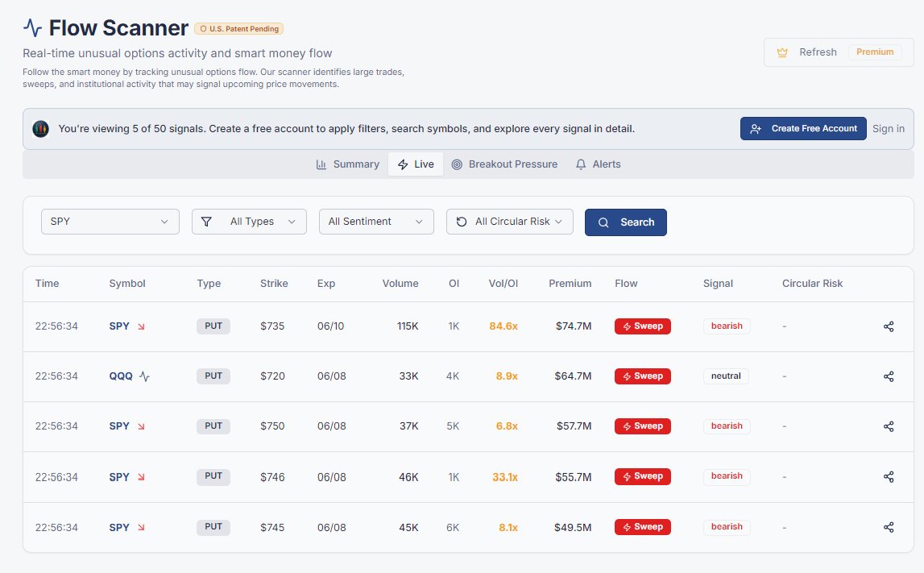
Task: Open the All Types filter dropdown
Action: pyautogui.click(x=249, y=222)
